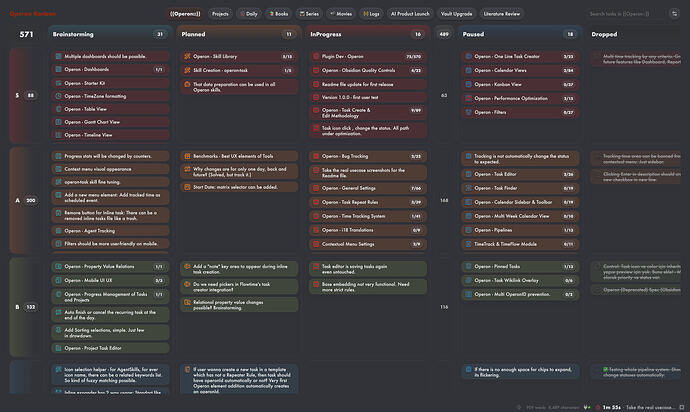Click the 75/570 progress chip on Plugin Dev
This screenshot has width=690, height=412.
pos(413,56)
